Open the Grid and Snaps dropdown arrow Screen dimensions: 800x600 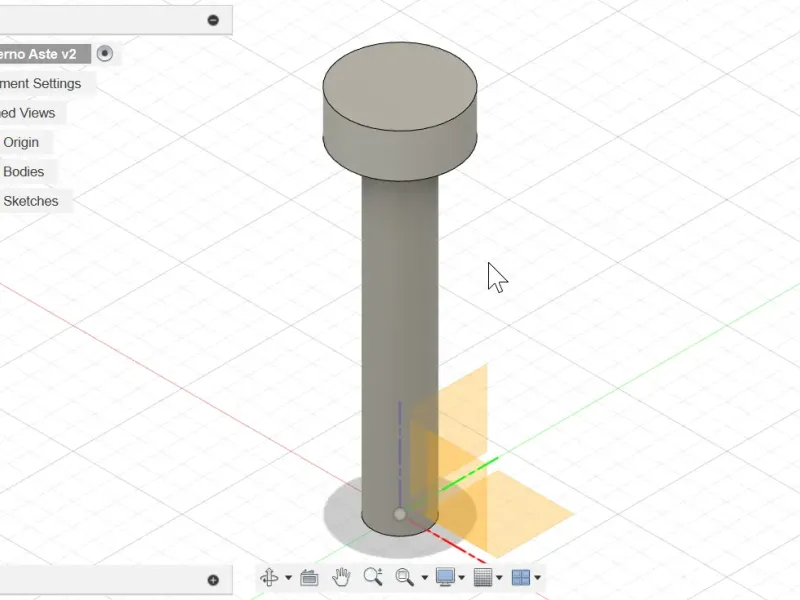(x=499, y=578)
